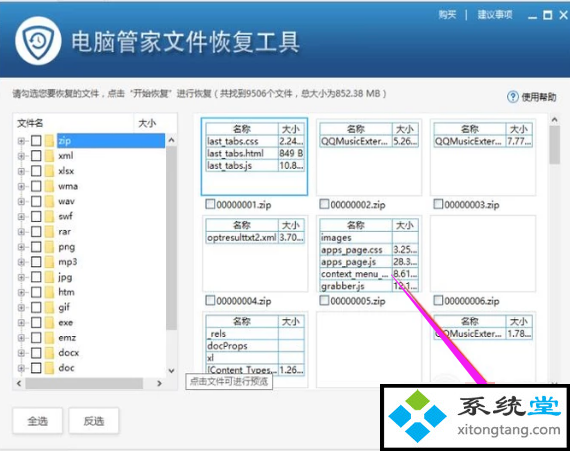The height and width of the screenshot is (451, 570).
Task: Click the 全选 button
Action: 37,421
